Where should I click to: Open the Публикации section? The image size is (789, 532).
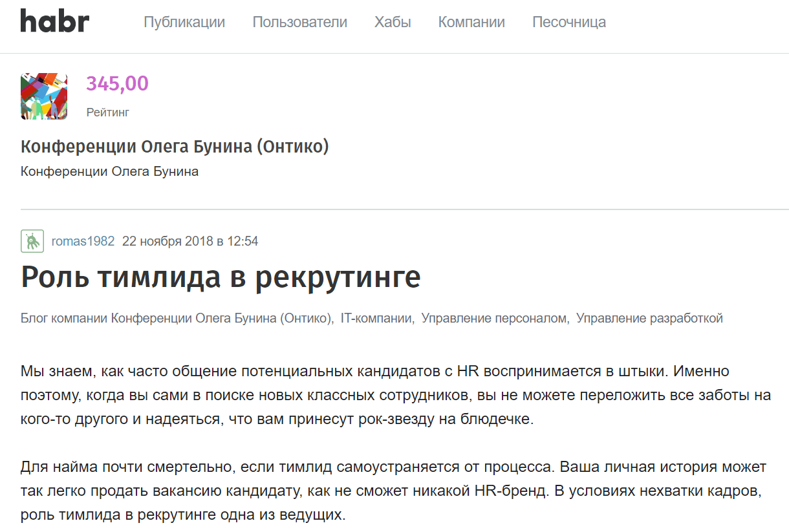point(184,22)
